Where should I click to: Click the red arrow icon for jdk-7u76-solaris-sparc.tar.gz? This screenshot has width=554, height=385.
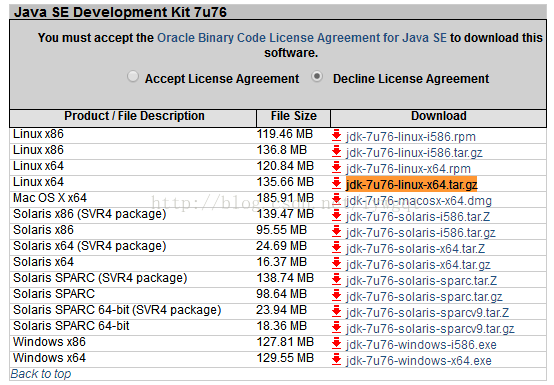pos(336,295)
